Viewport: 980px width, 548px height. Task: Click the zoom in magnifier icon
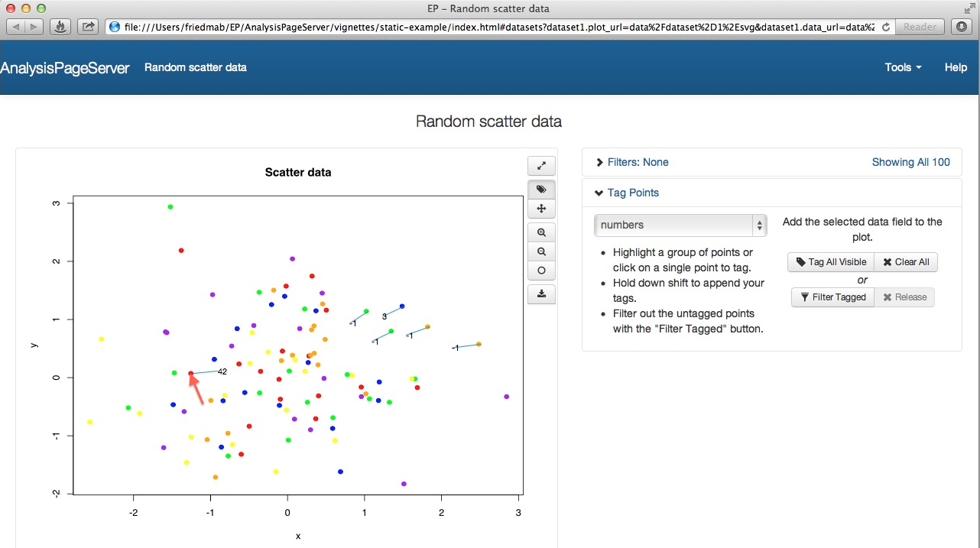(541, 232)
